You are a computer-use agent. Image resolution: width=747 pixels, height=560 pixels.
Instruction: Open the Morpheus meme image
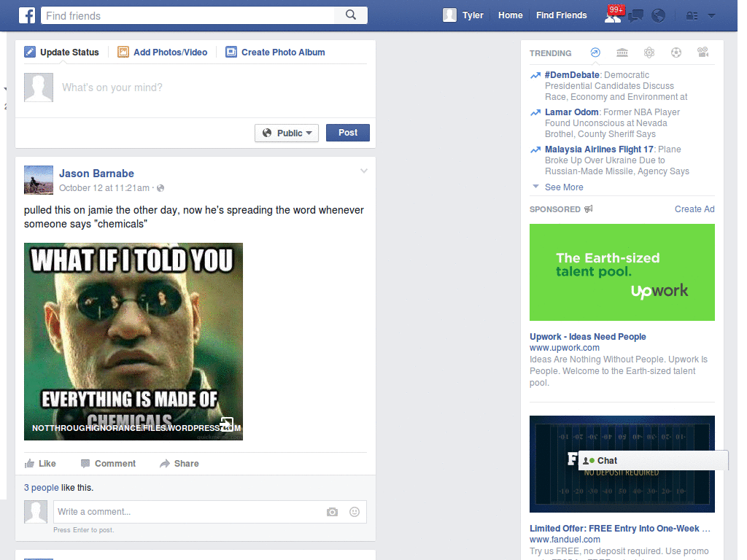[133, 341]
